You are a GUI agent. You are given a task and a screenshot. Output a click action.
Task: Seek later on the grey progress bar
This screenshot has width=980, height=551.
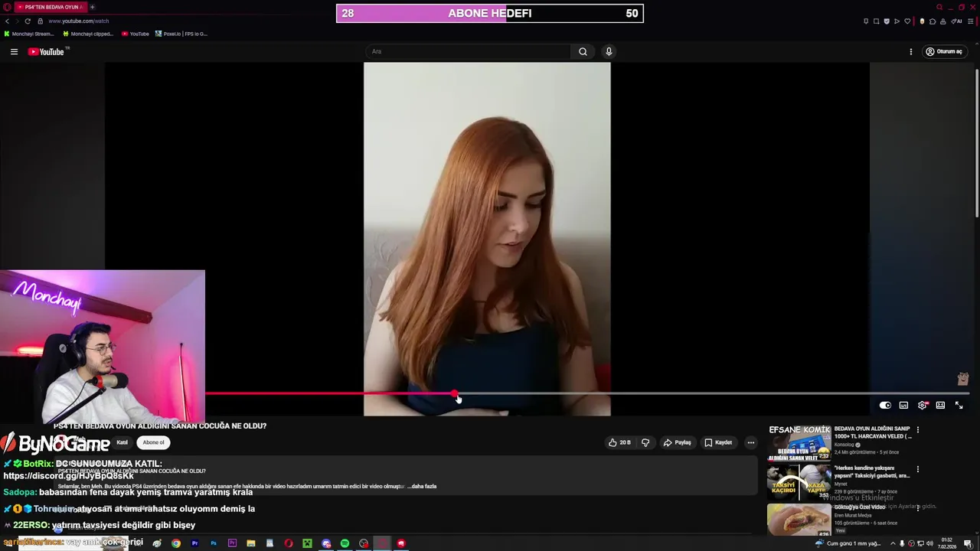(714, 394)
